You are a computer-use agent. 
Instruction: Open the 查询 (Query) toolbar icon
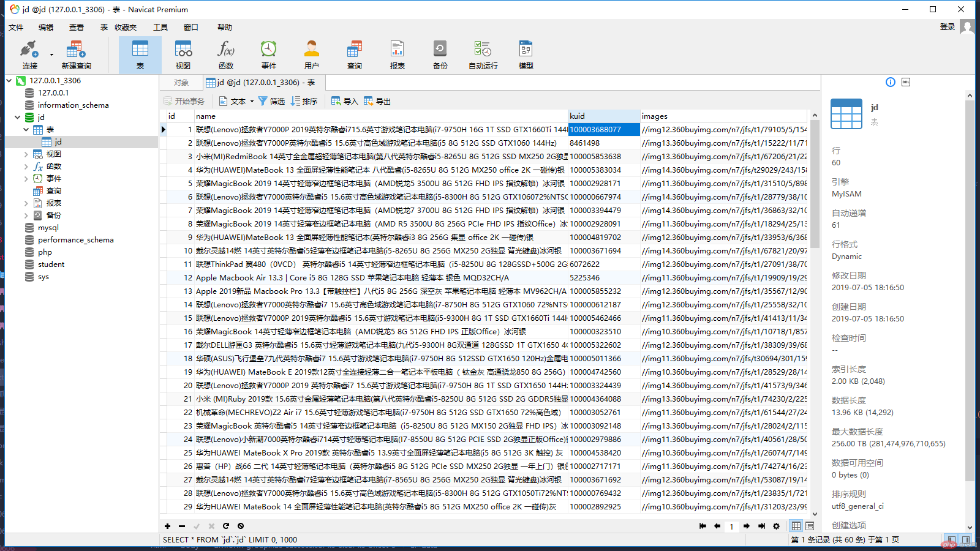click(x=355, y=54)
